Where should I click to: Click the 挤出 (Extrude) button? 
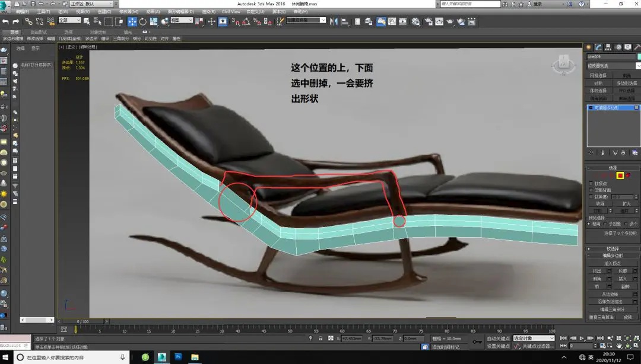pyautogui.click(x=597, y=271)
